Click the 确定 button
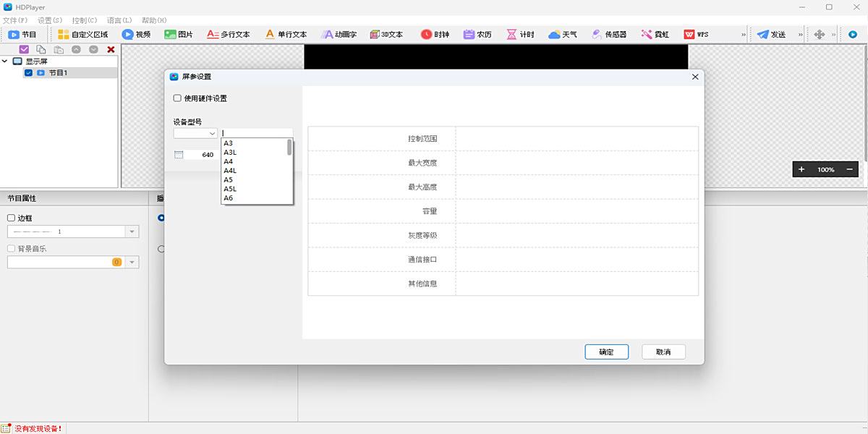Image resolution: width=868 pixels, height=434 pixels. coord(606,352)
